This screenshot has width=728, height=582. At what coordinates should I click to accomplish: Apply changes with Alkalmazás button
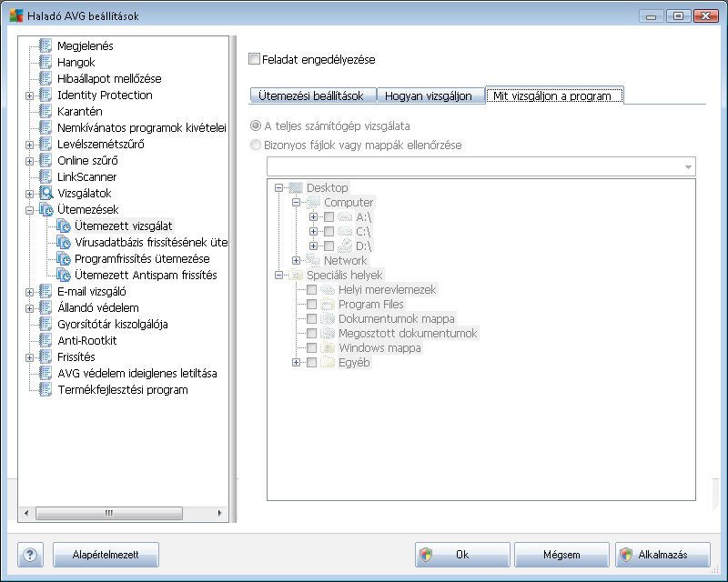[x=662, y=555]
